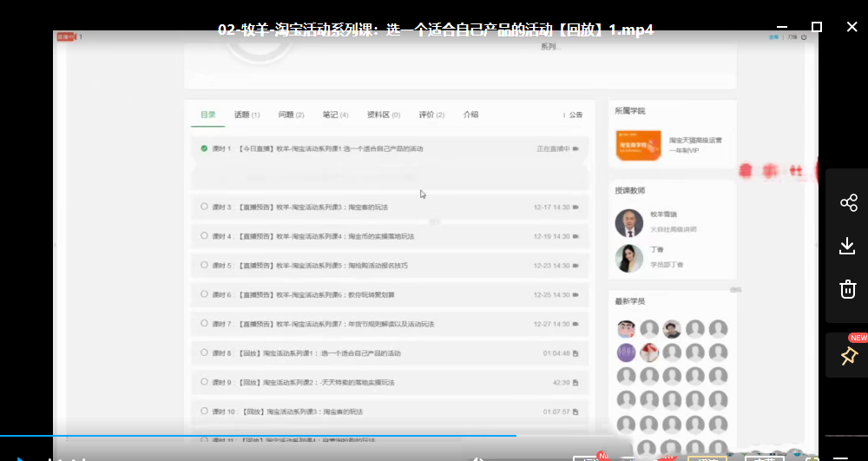Click the 01:04:48 duration text
868x461 pixels.
pos(556,353)
